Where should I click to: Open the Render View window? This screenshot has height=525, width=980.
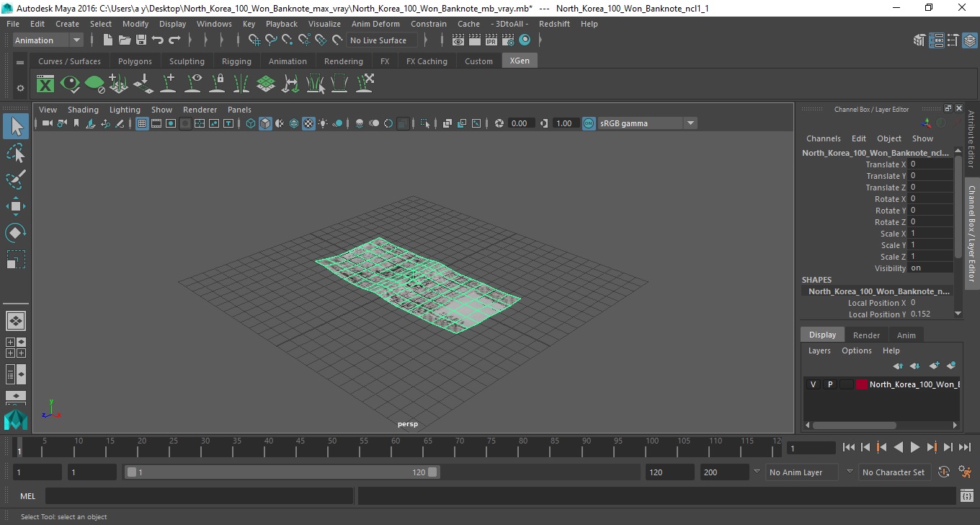(458, 40)
